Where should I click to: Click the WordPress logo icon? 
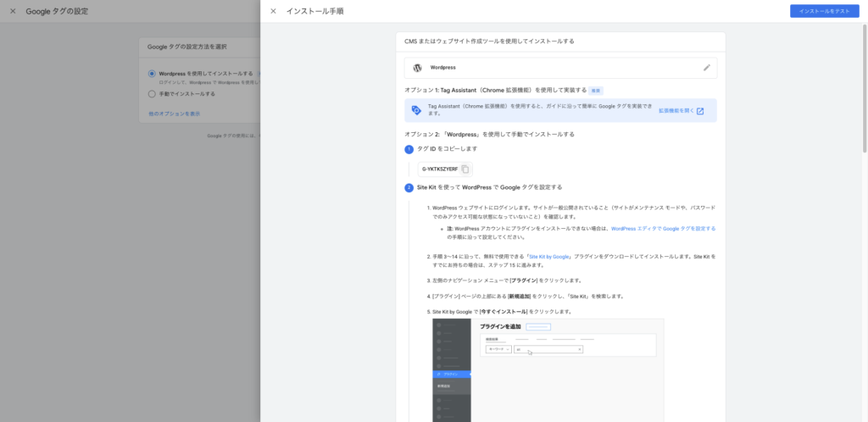click(x=417, y=68)
